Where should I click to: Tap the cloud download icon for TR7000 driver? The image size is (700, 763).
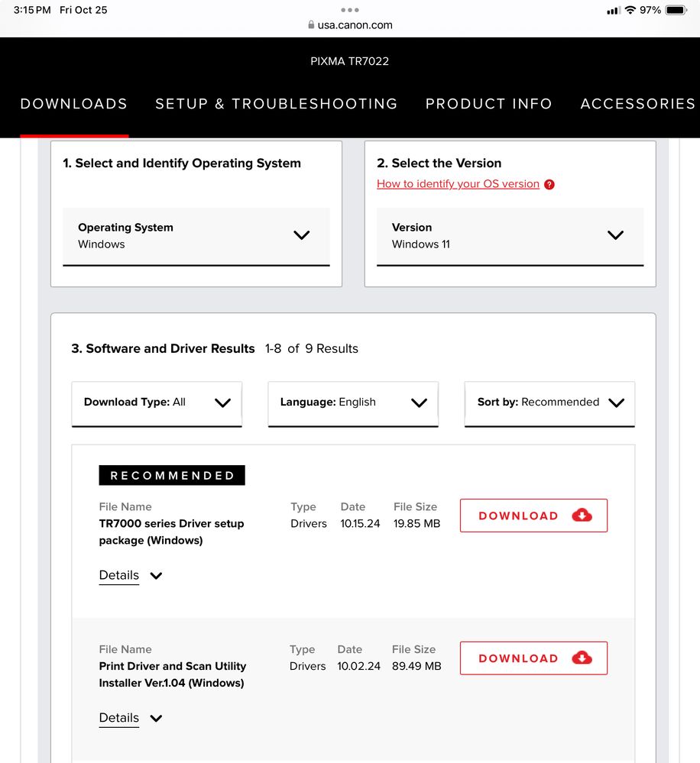click(582, 516)
